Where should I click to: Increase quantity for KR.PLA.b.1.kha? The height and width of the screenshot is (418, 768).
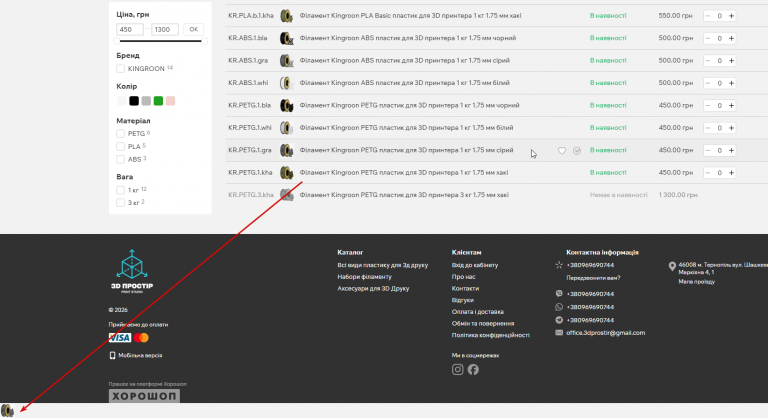click(x=731, y=16)
